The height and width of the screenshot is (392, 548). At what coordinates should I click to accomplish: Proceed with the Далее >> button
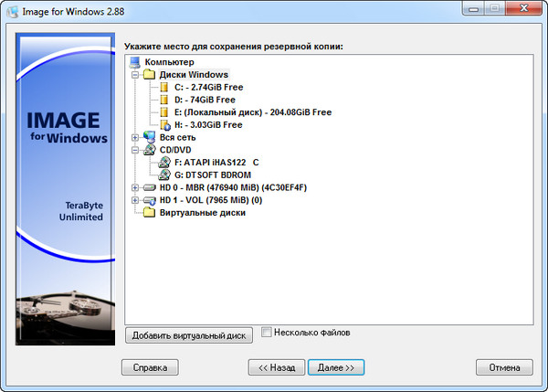336,367
